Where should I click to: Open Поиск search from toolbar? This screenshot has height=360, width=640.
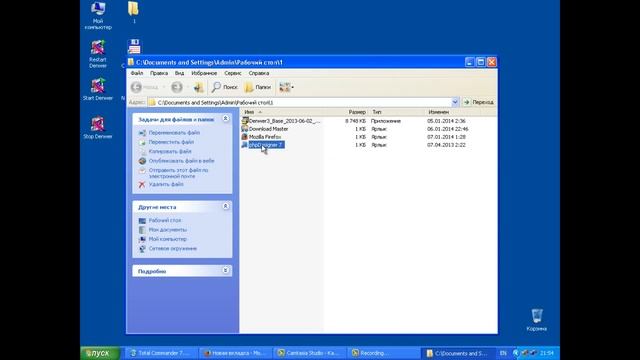(225, 87)
